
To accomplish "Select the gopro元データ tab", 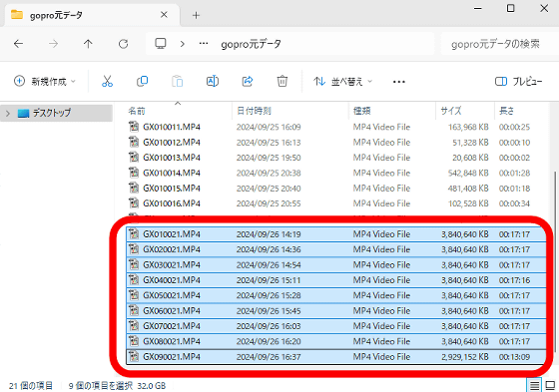I will coord(91,15).
